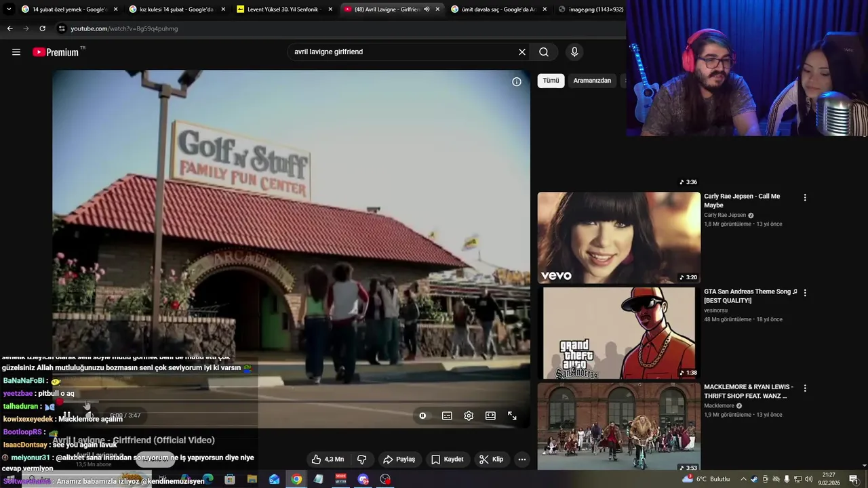
Task: Open the player settings gear
Action: 469,415
